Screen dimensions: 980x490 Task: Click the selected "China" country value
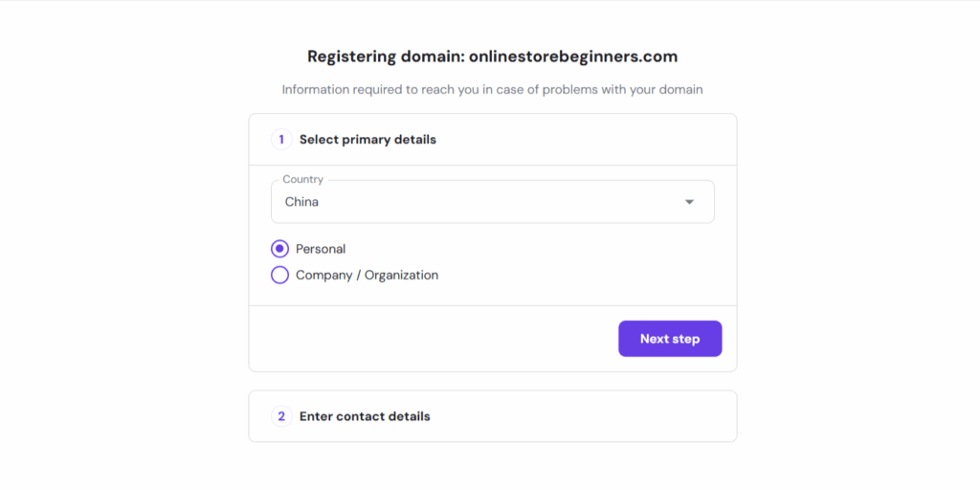(x=301, y=202)
